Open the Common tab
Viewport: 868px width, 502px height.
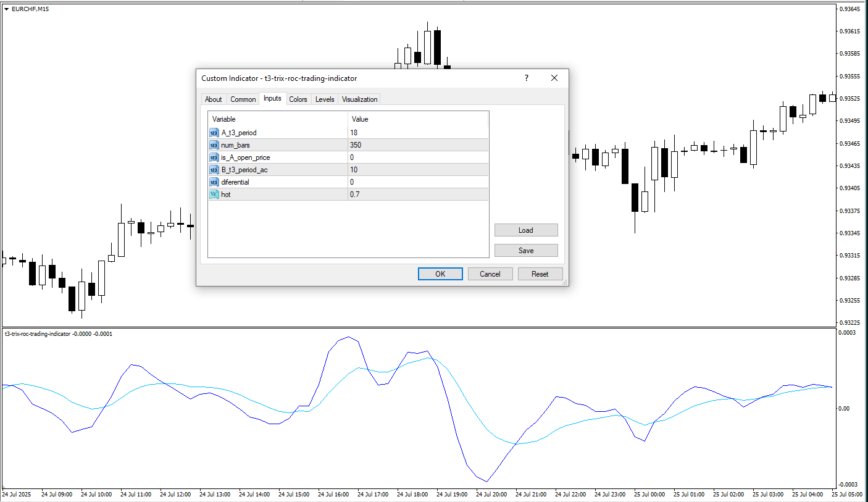point(243,99)
